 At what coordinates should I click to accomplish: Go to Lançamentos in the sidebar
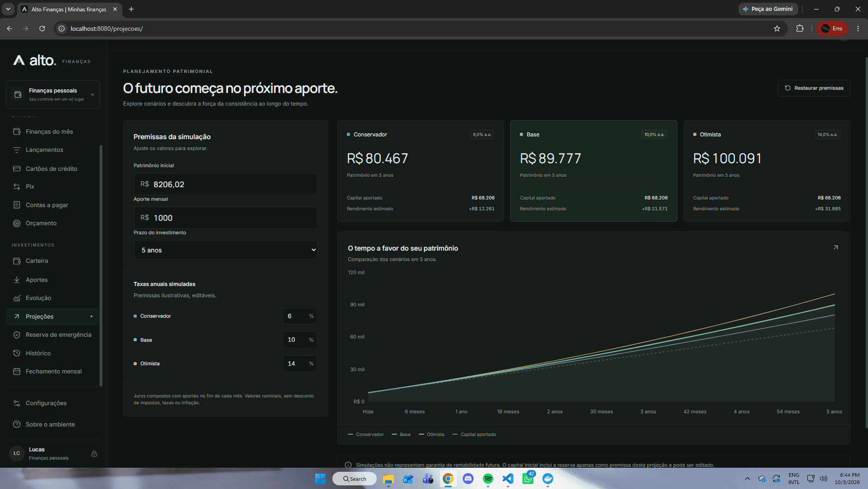44,150
